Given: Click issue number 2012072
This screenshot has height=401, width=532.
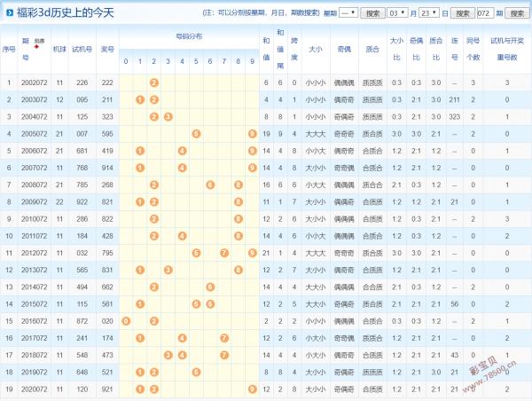Looking at the screenshot, I should pyautogui.click(x=34, y=253).
